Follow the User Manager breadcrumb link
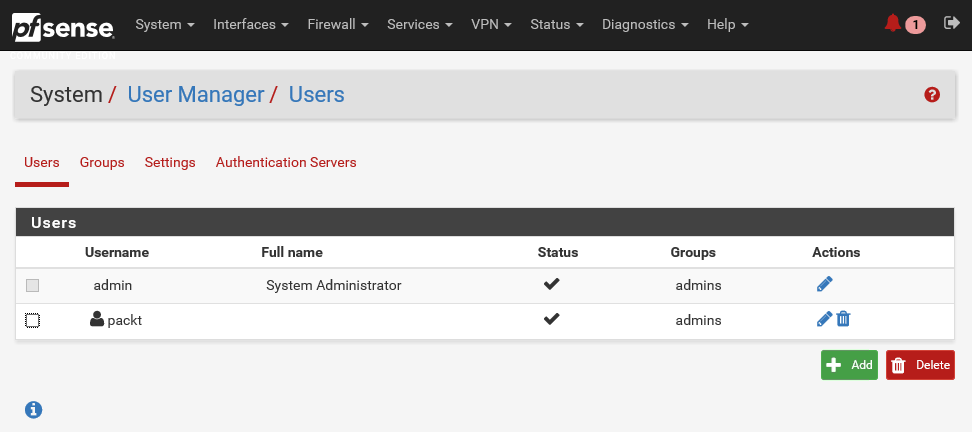This screenshot has width=972, height=432. (x=196, y=95)
